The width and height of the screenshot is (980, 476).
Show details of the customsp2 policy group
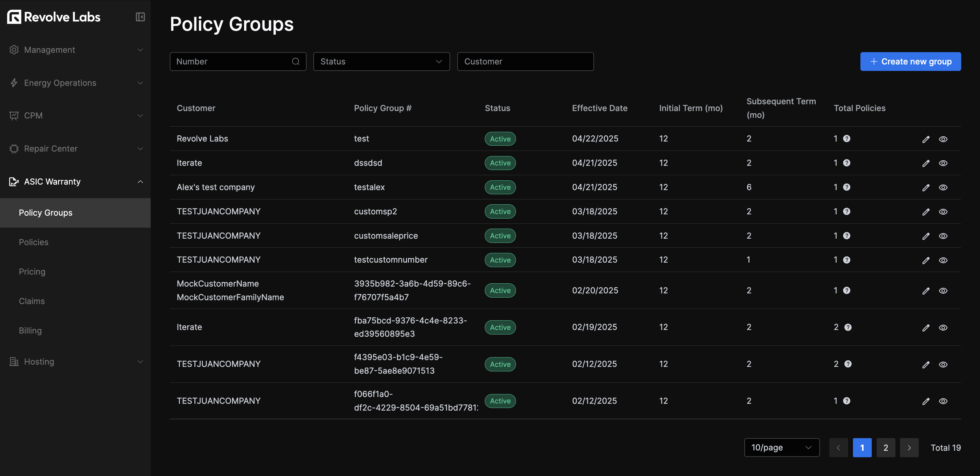click(943, 211)
